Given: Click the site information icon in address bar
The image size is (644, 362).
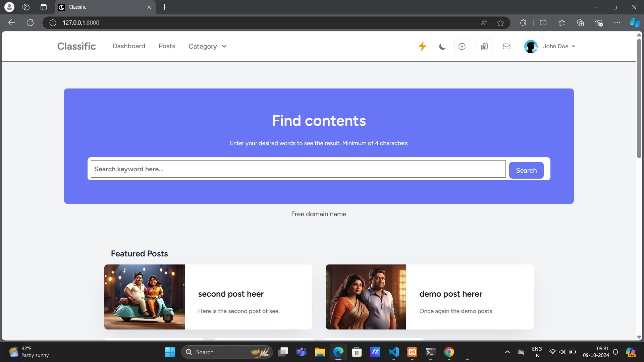Looking at the screenshot, I should tap(53, 23).
